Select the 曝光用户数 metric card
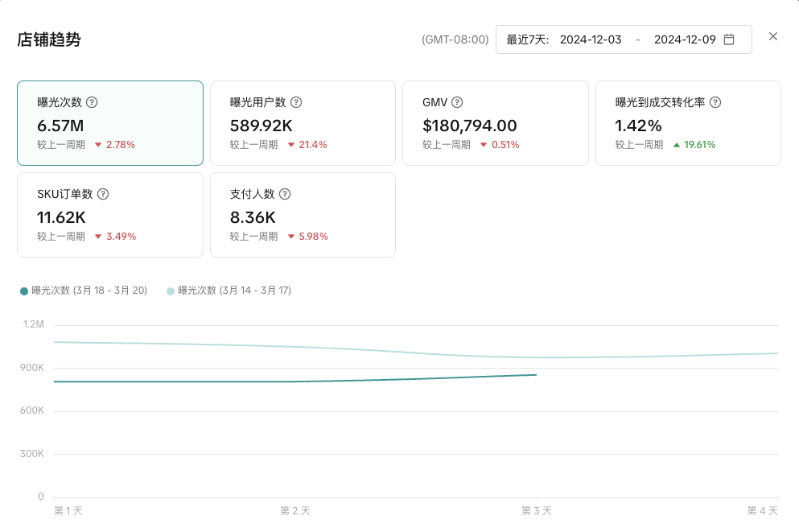799x532 pixels. pos(303,123)
